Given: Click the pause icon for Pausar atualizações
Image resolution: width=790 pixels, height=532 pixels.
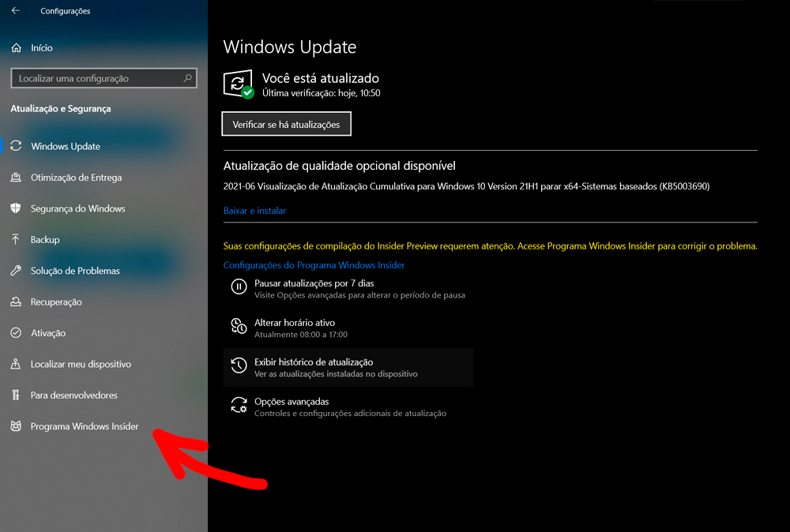Looking at the screenshot, I should click(239, 287).
